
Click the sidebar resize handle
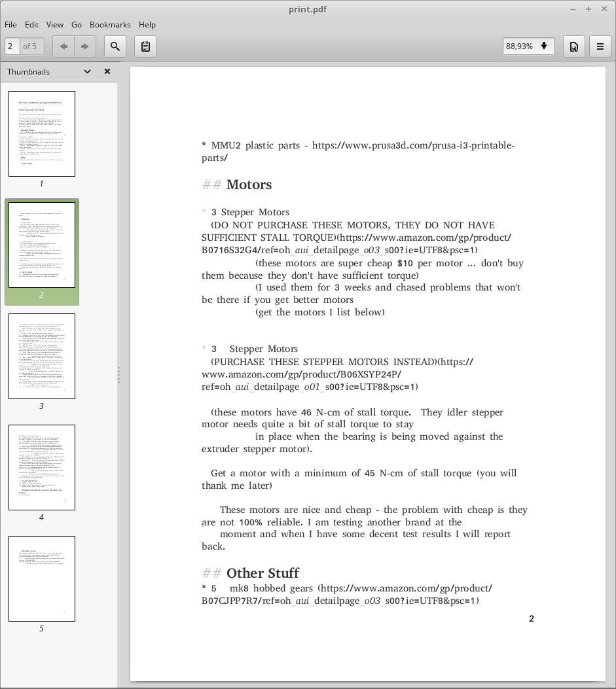point(118,375)
